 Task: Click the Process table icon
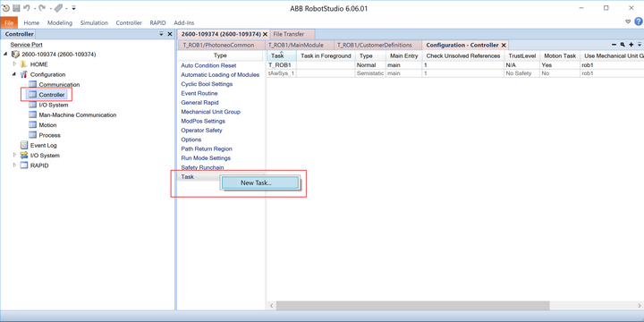(x=32, y=135)
